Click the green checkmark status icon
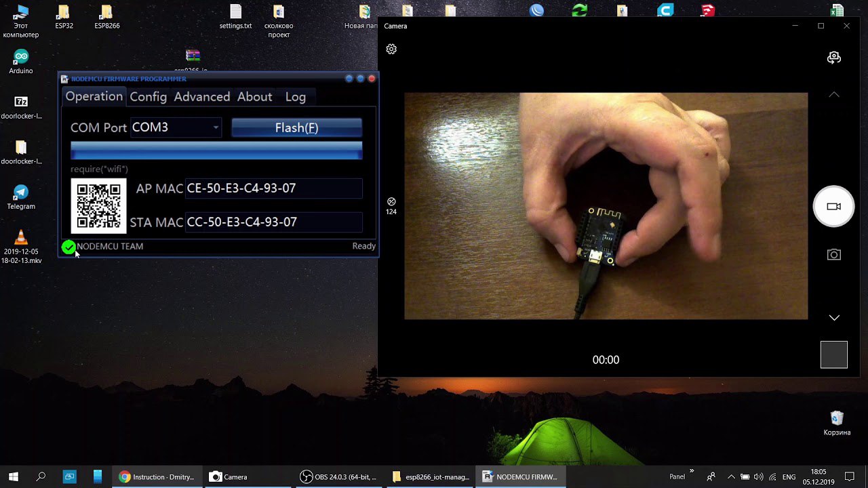Viewport: 868px width, 488px height. pyautogui.click(x=68, y=247)
